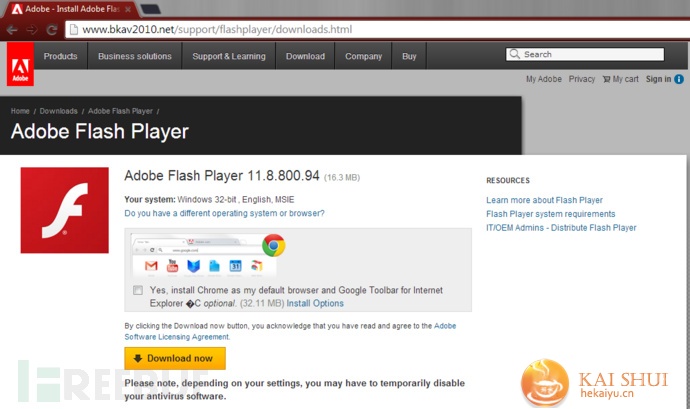Open the Business solutions menu
Screen dimensions: 690x409
point(135,56)
